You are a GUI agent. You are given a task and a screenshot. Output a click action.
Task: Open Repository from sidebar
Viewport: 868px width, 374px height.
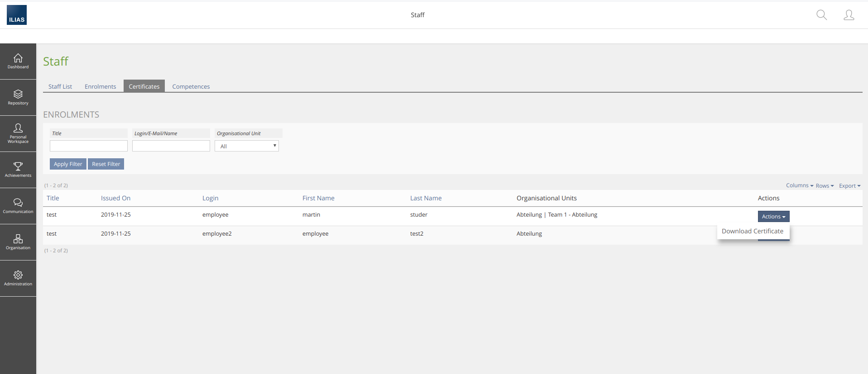pos(18,98)
